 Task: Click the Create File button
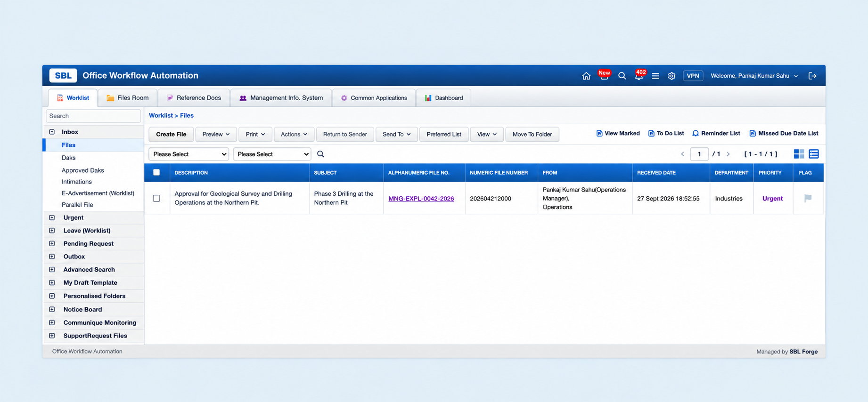[171, 134]
